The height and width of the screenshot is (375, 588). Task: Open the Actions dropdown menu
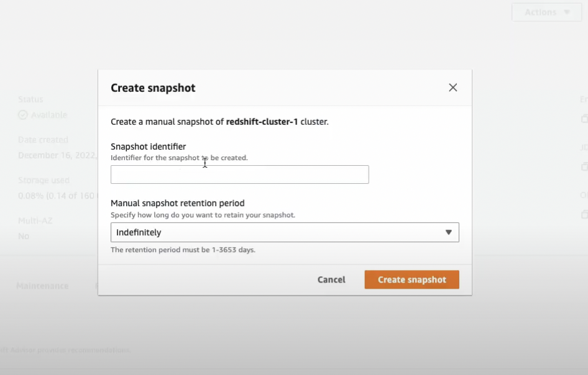pos(546,12)
